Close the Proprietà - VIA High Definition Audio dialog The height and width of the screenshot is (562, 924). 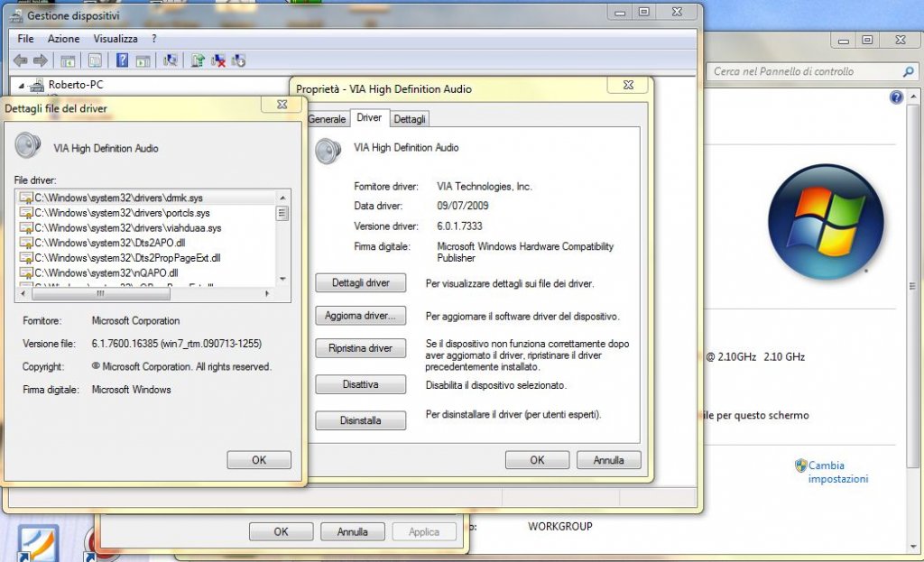(x=628, y=85)
